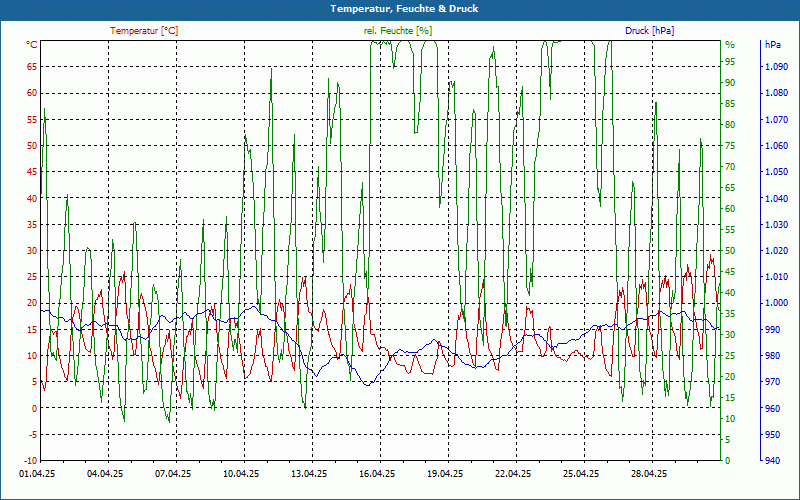
Task: Click the date label '10.04.25'
Action: (x=241, y=474)
